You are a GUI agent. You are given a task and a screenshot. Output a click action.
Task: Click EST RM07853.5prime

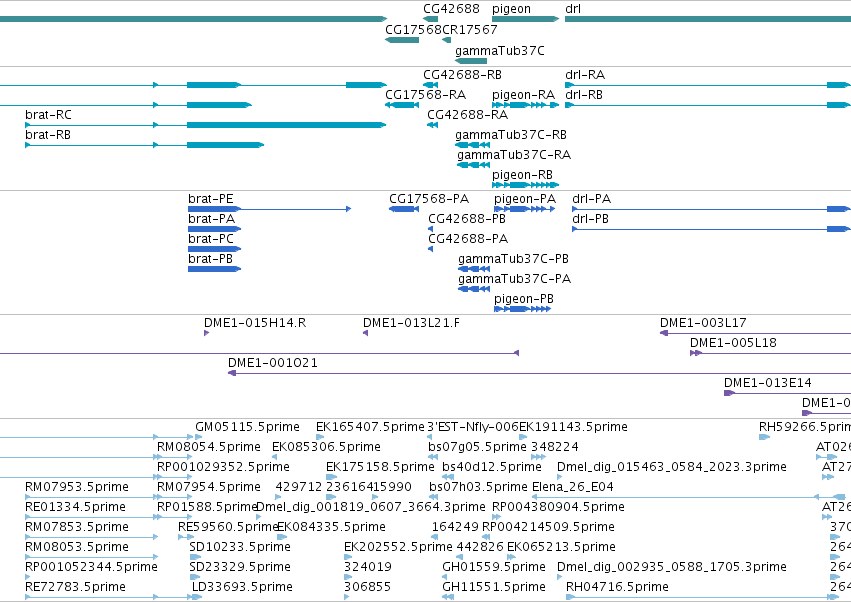(x=77, y=528)
